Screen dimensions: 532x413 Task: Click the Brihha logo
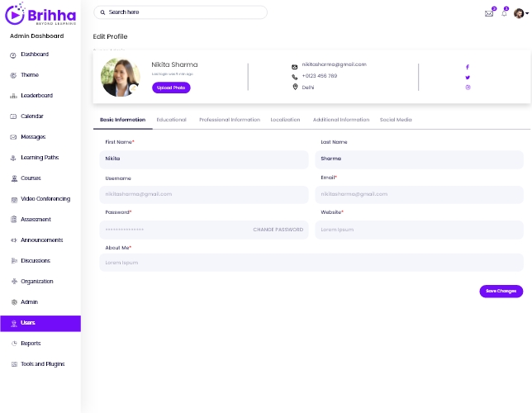40,13
